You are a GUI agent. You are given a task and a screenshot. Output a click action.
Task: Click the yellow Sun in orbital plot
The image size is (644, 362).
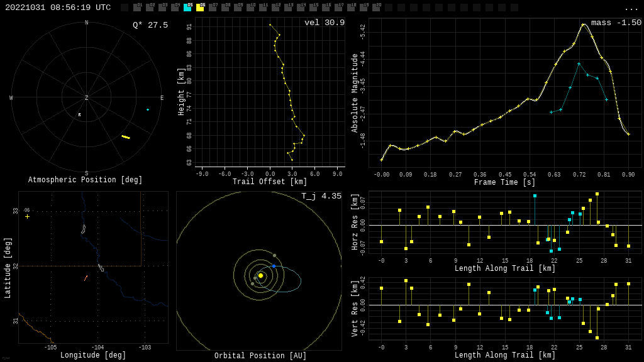click(260, 275)
